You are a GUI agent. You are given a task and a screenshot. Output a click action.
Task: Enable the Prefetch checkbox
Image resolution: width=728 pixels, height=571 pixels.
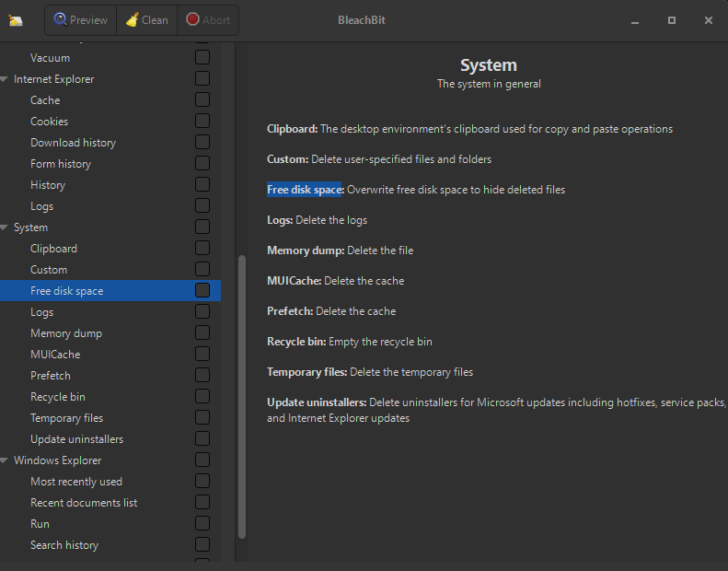point(202,375)
